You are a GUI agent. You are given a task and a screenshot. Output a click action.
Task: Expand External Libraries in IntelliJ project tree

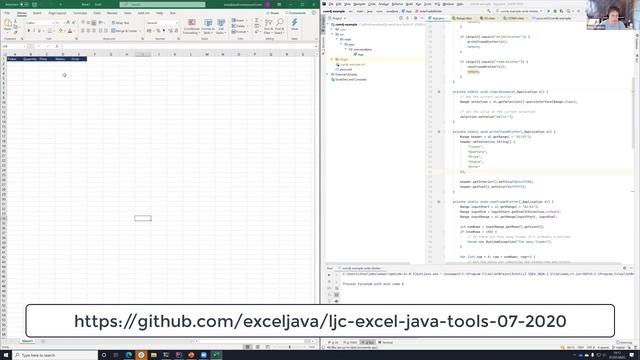tap(328, 75)
